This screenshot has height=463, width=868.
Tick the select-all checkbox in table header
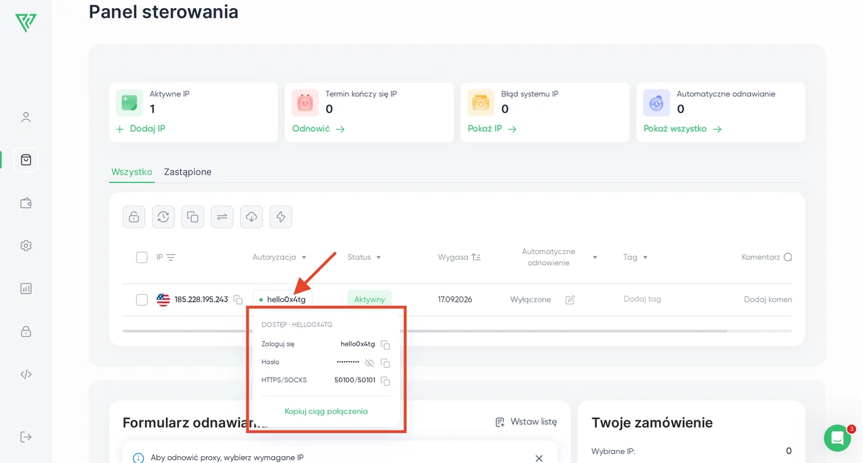coord(142,258)
